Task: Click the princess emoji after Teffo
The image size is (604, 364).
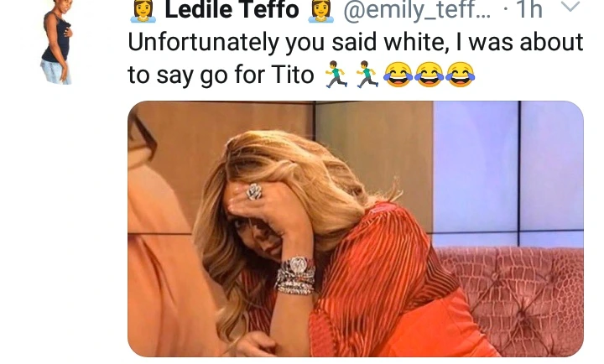Action: 320,11
